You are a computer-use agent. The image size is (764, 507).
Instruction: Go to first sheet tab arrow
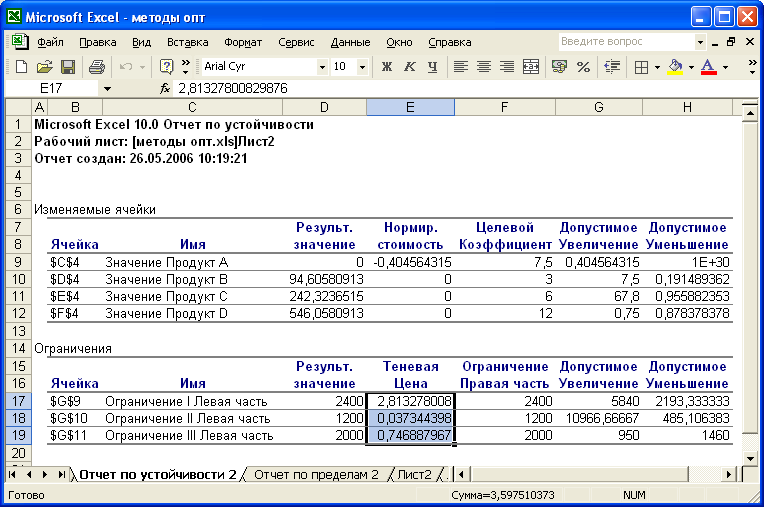(13, 474)
